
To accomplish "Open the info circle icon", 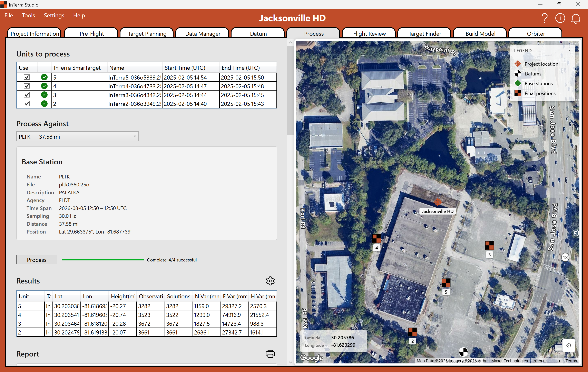I will coord(560,18).
